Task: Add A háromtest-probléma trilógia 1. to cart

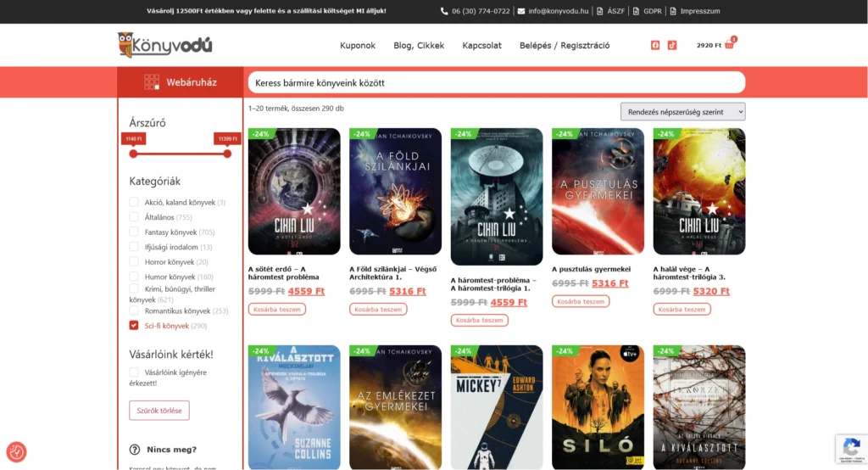Action: point(480,320)
